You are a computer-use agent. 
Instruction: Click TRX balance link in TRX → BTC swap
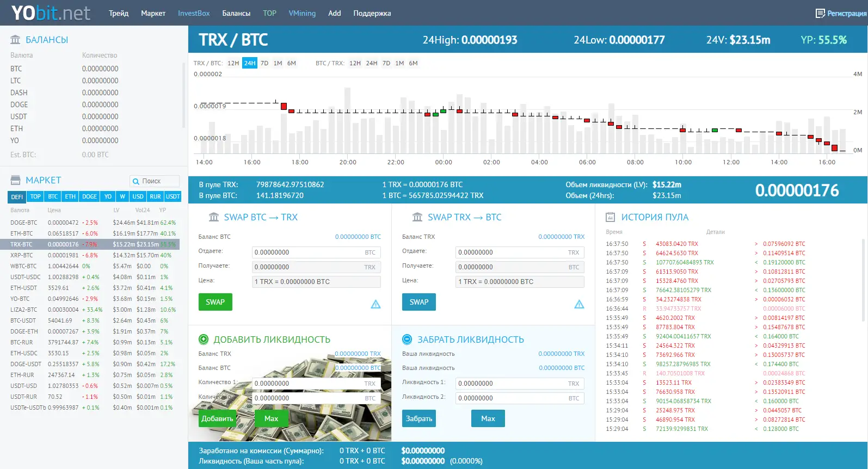562,237
